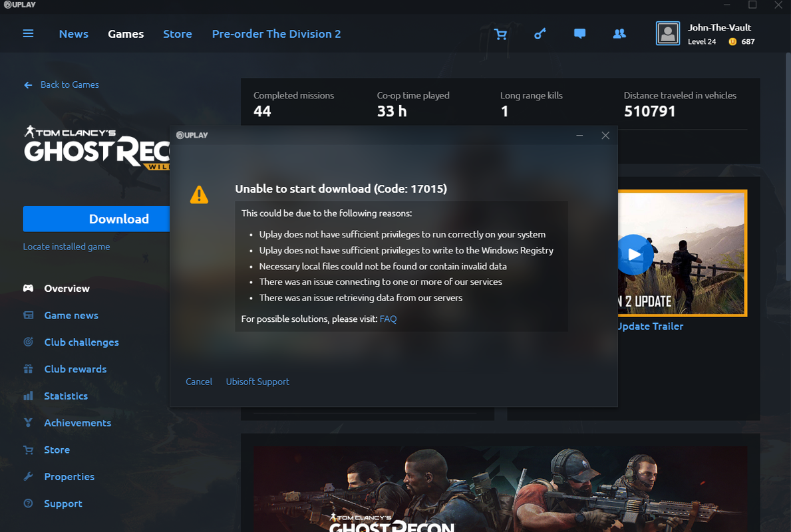Click the Ghost Recon Wildlands logo
Image resolution: width=791 pixels, height=532 pixels.
coord(97,147)
